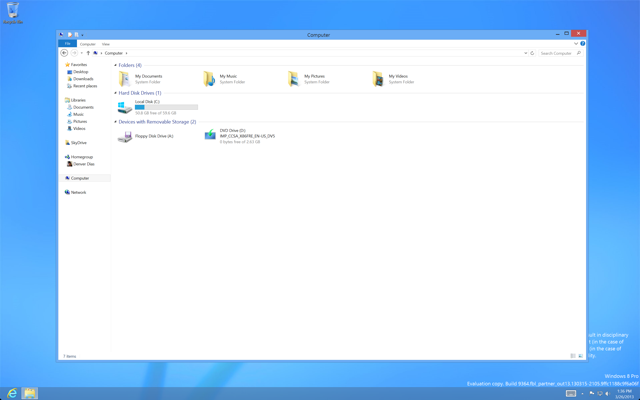Open the Customize Quick Access Toolbar dropdown

(82, 36)
